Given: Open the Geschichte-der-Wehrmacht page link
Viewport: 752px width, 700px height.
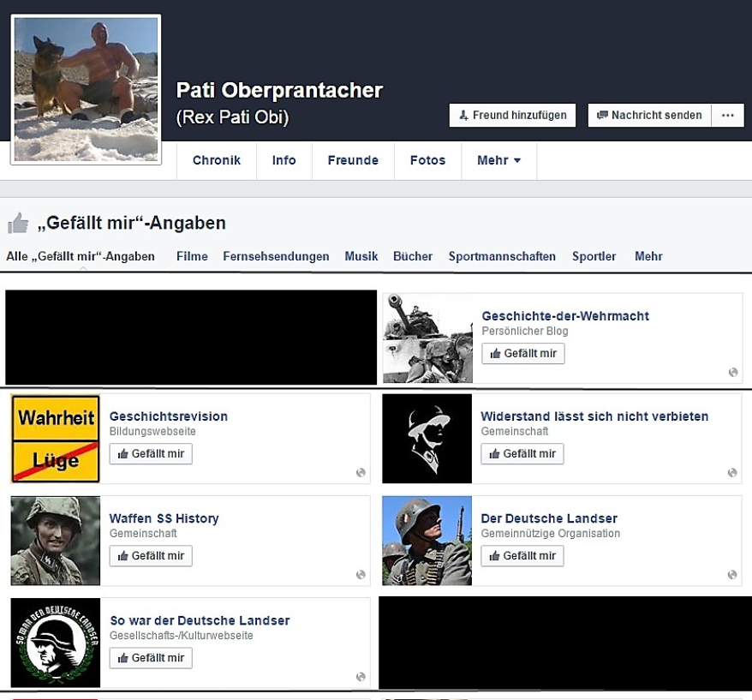Looking at the screenshot, I should (565, 316).
